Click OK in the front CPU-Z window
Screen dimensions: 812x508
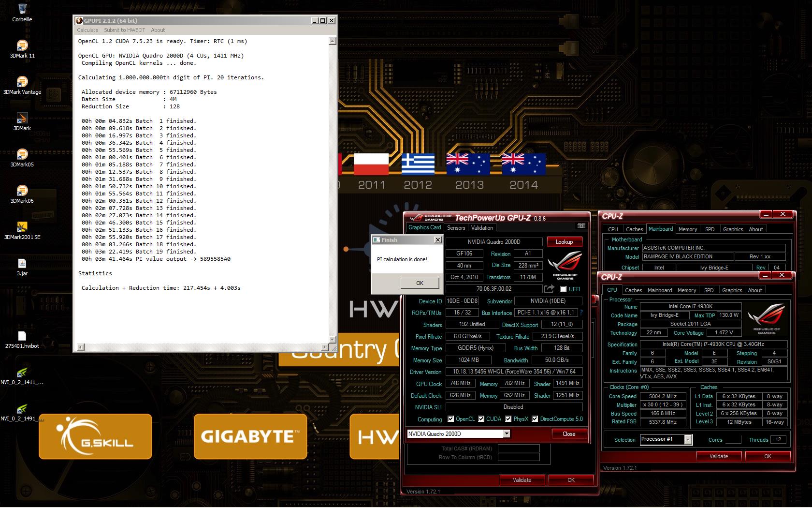(768, 456)
